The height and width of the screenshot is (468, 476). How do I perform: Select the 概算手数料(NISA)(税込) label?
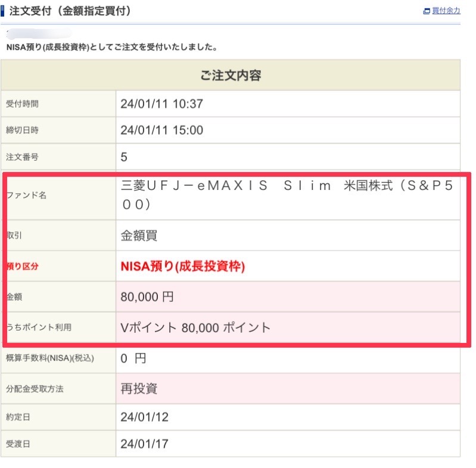pyautogui.click(x=50, y=358)
